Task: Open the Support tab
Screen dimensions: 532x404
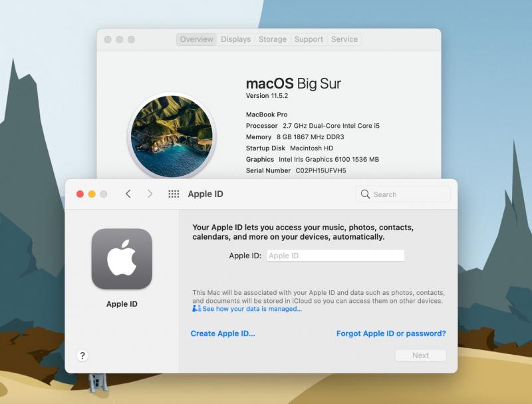Action: pos(309,39)
